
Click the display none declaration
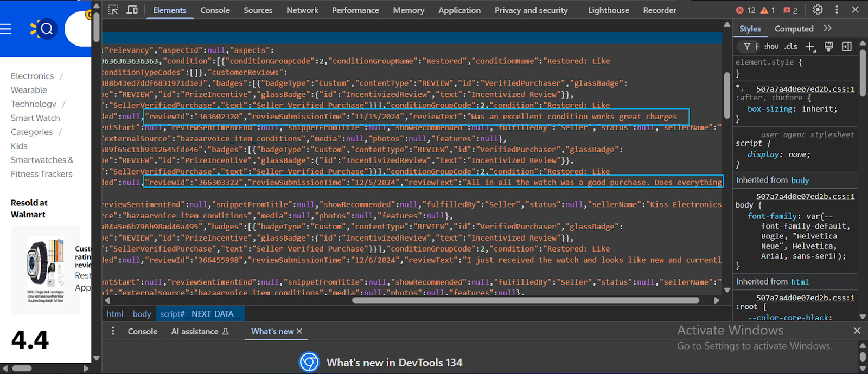tap(778, 154)
